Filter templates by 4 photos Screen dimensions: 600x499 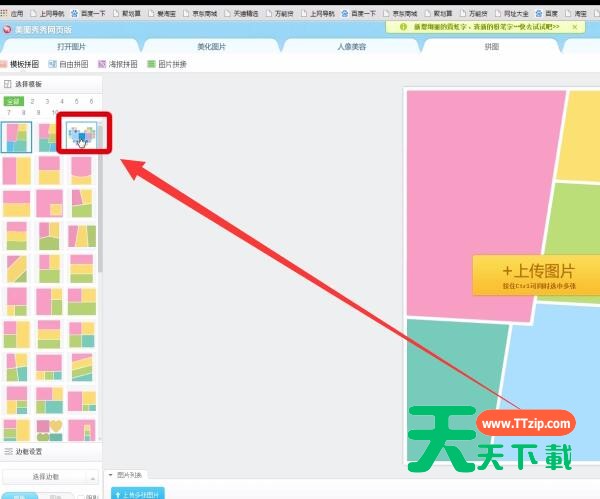tap(62, 101)
